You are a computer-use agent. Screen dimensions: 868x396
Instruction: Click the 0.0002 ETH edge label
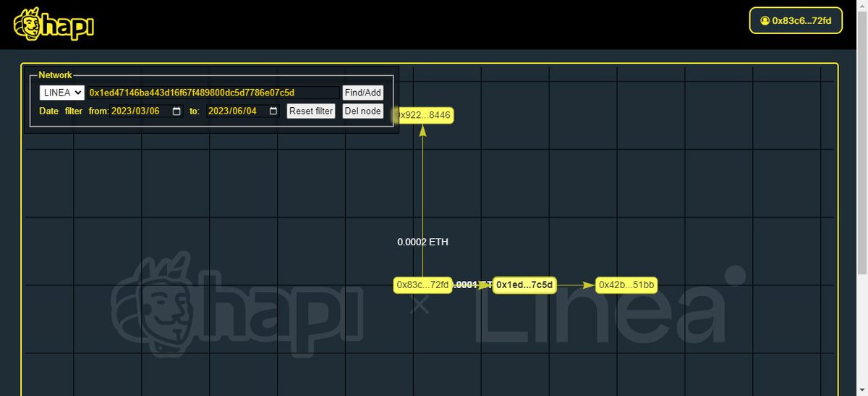(422, 242)
